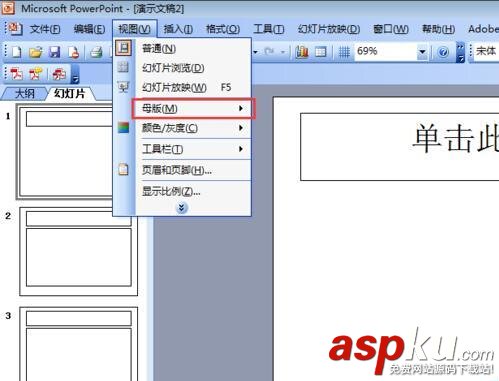
Task: Select Normal view icon in menu
Action: 124,48
